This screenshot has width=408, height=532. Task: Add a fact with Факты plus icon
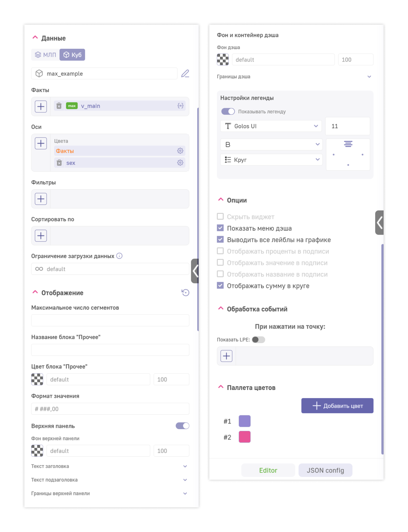[x=41, y=106]
